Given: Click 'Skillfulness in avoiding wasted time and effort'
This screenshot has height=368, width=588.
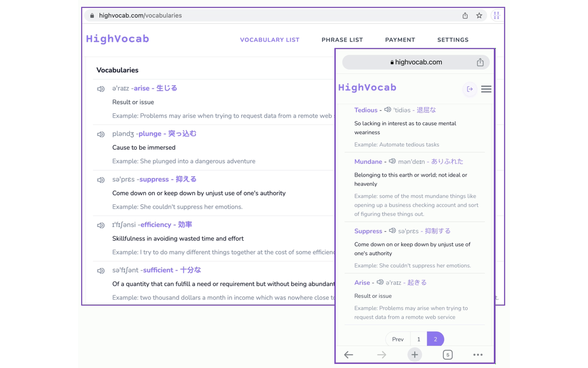Looking at the screenshot, I should tap(178, 239).
